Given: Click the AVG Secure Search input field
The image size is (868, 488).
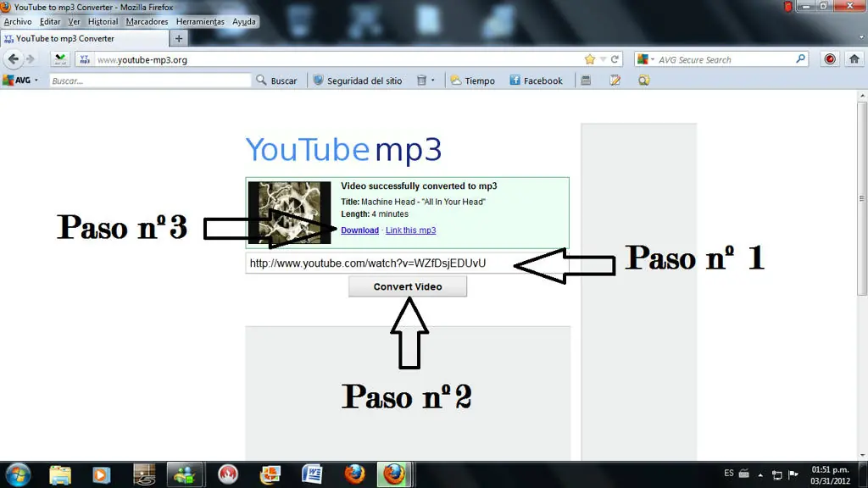Looking at the screenshot, I should tap(726, 59).
